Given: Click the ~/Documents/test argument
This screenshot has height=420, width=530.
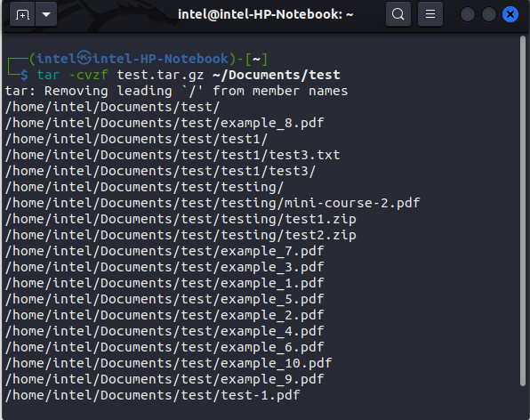Looking at the screenshot, I should click(x=277, y=75).
